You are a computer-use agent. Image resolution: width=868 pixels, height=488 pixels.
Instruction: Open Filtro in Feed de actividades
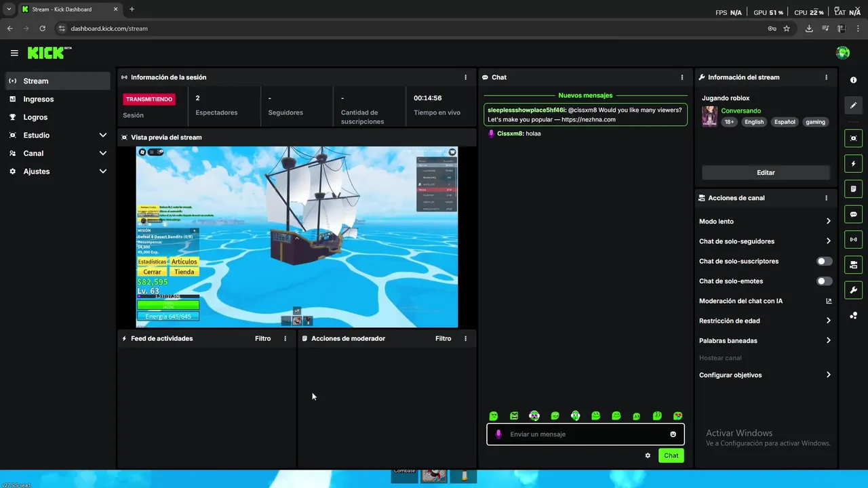[263, 338]
